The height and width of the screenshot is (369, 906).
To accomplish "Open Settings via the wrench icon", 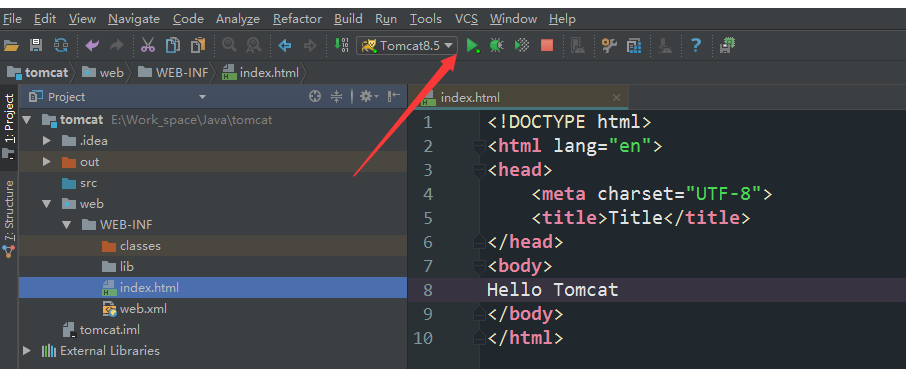I will click(609, 45).
